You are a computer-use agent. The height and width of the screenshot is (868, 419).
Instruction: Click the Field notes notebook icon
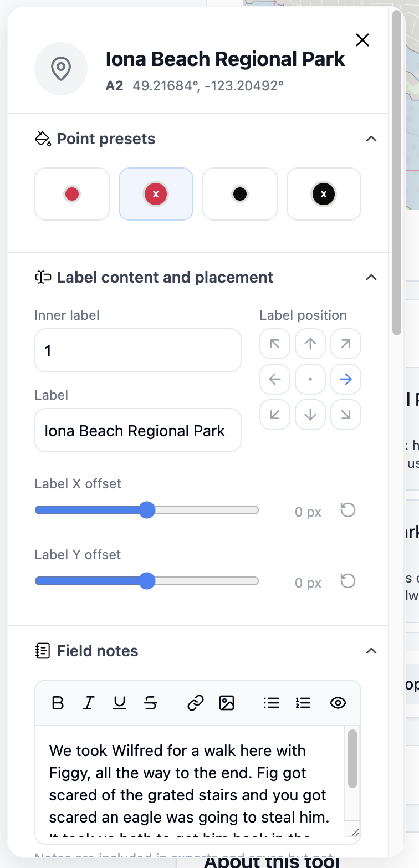43,651
